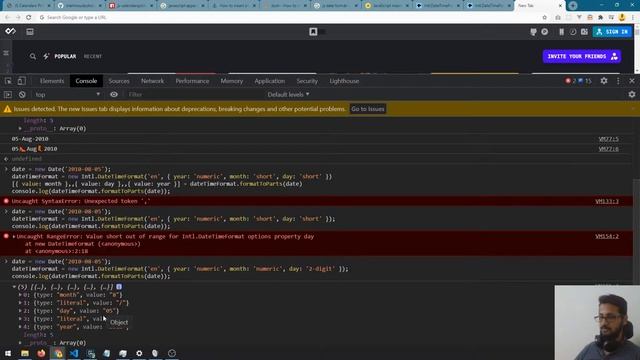Image resolution: width=640 pixels, height=360 pixels.
Task: Click the red error count badge
Action: pos(570,81)
